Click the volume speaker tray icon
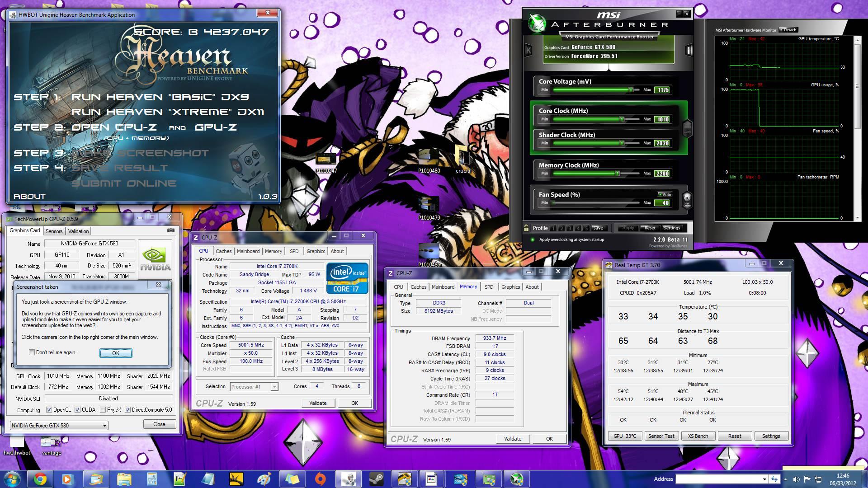868x488 pixels. point(796,479)
